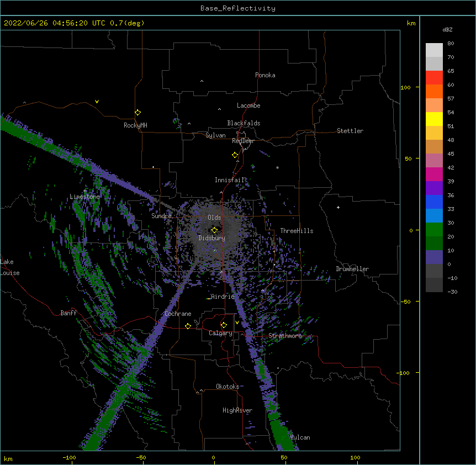Click the yellow diamond marker below Cochrane
This screenshot has width=476, height=465.
[x=188, y=326]
